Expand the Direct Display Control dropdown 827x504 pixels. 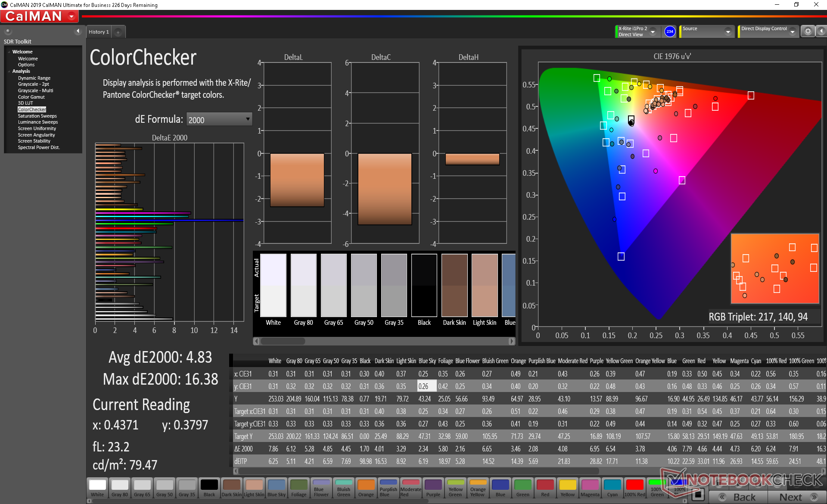tap(792, 32)
